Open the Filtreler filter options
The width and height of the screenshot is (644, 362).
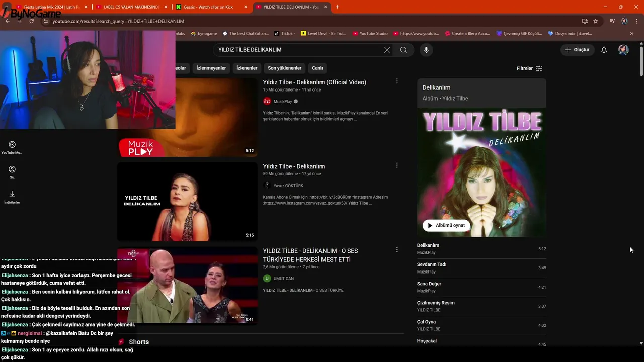coord(529,68)
